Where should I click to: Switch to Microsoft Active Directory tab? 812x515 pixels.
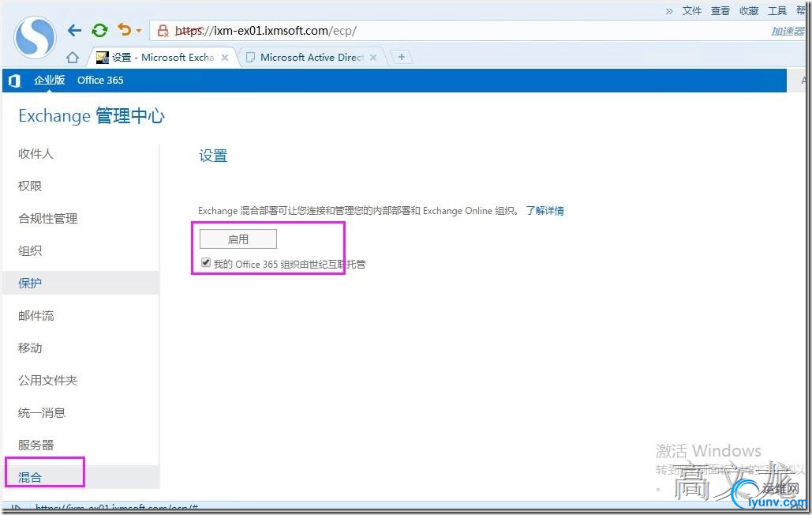pos(312,58)
